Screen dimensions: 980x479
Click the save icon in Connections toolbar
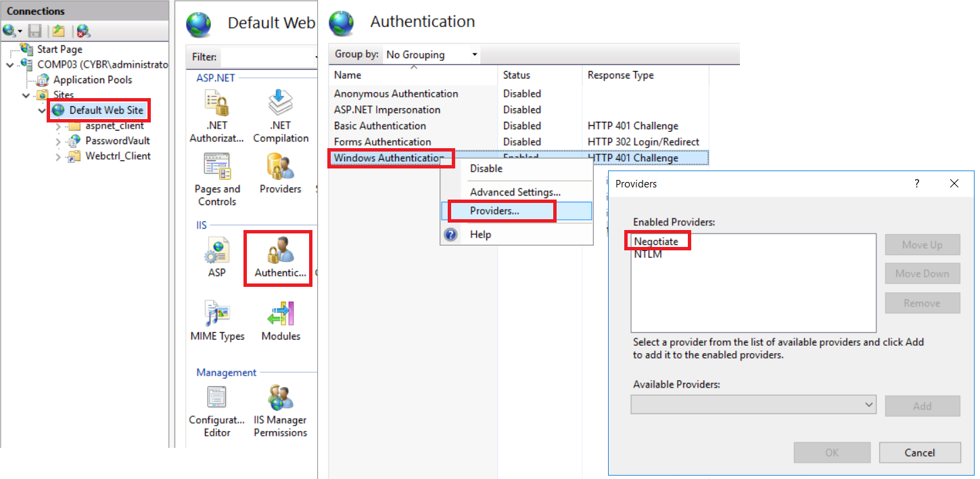click(35, 30)
